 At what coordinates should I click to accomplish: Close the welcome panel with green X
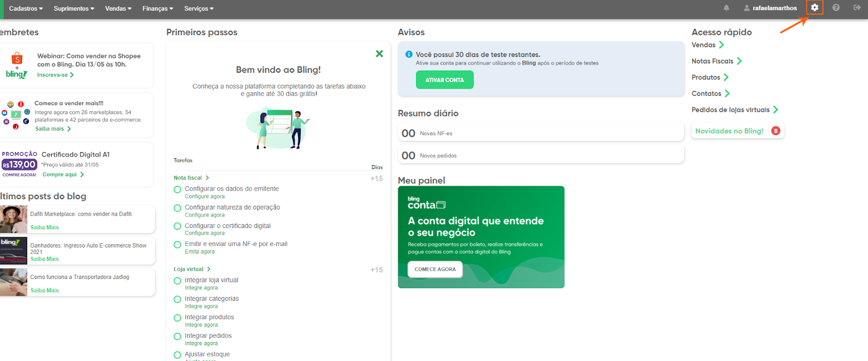coord(379,54)
